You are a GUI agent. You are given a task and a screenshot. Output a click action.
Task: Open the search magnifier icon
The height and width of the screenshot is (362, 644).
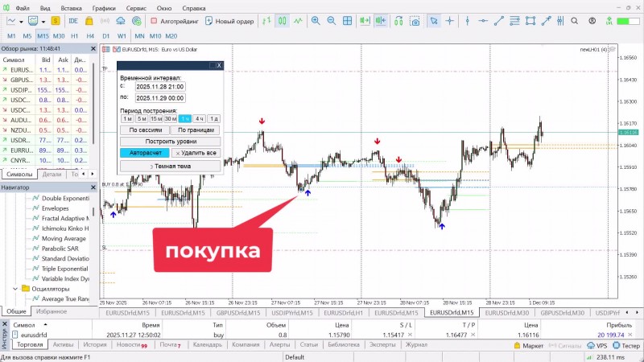575,21
